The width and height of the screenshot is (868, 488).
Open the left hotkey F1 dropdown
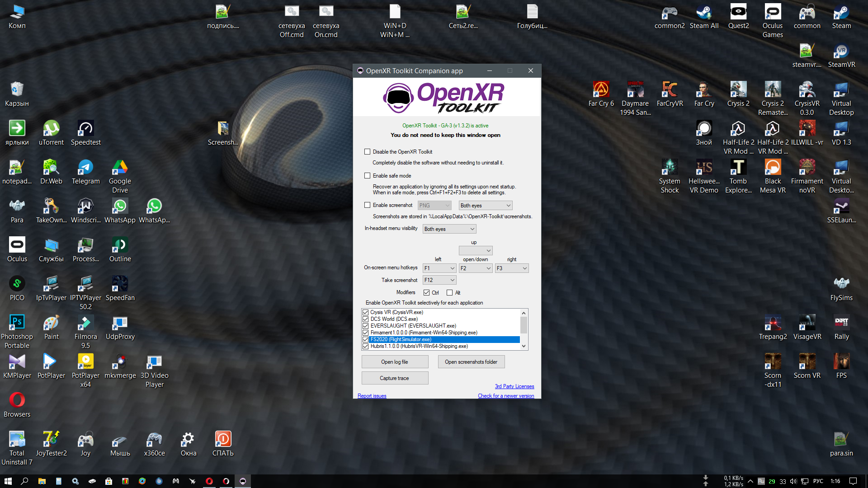coord(439,268)
